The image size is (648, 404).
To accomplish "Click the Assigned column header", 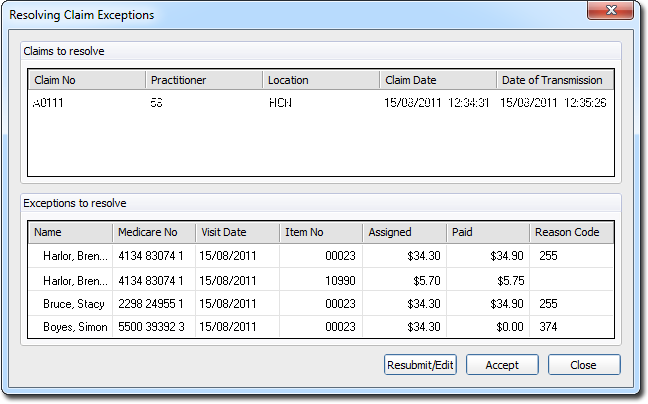I will pyautogui.click(x=403, y=232).
